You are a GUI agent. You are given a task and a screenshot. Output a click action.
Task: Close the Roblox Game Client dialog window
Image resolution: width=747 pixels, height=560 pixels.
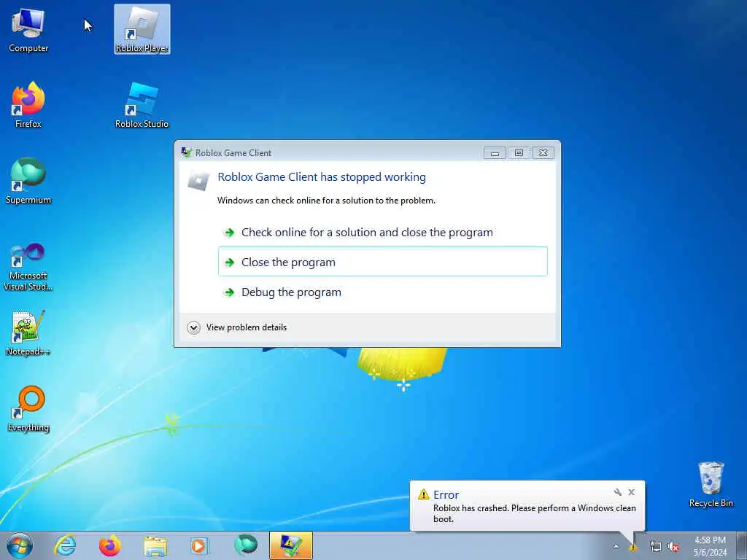pos(543,153)
